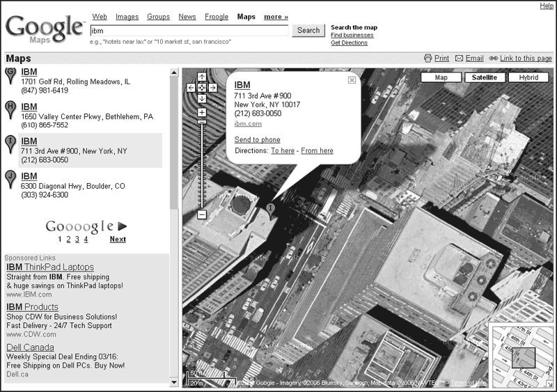557x392 pixels.
Task: Open the 'more »' services link
Action: [276, 17]
